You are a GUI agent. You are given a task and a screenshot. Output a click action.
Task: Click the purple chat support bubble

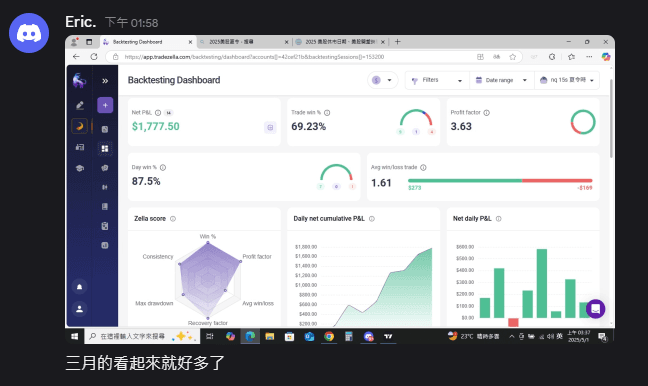596,309
